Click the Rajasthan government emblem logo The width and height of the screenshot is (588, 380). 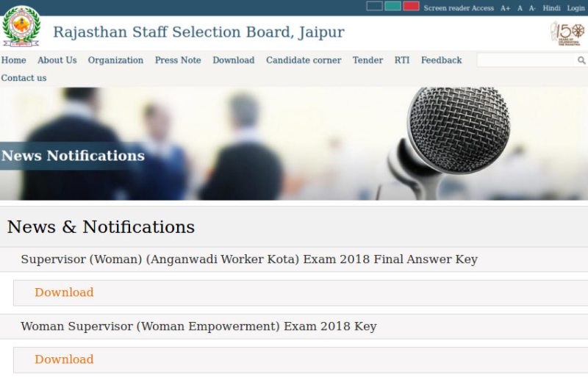(21, 26)
